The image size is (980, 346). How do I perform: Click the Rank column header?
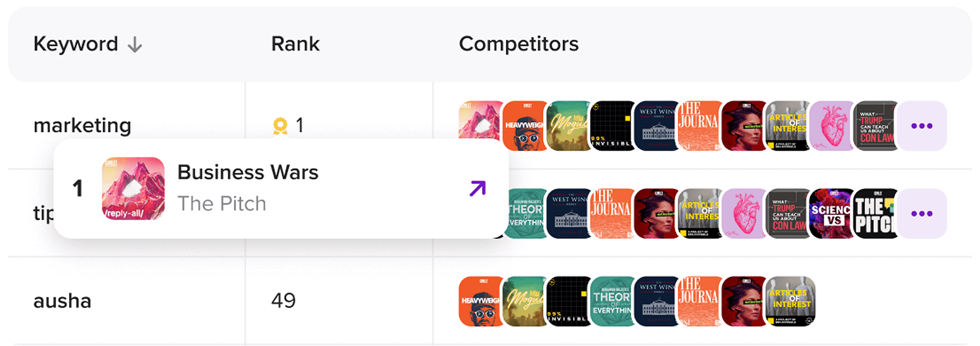295,44
